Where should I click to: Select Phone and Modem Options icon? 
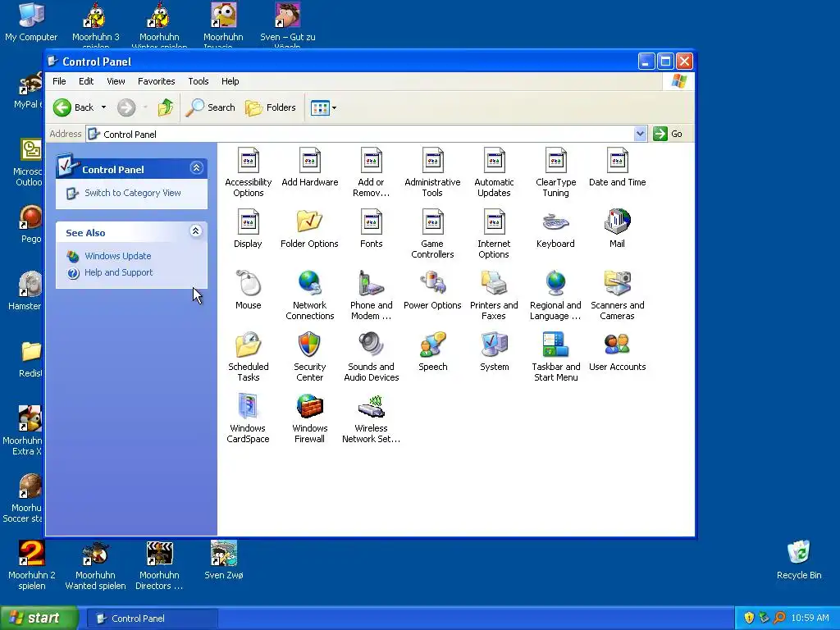(x=372, y=283)
